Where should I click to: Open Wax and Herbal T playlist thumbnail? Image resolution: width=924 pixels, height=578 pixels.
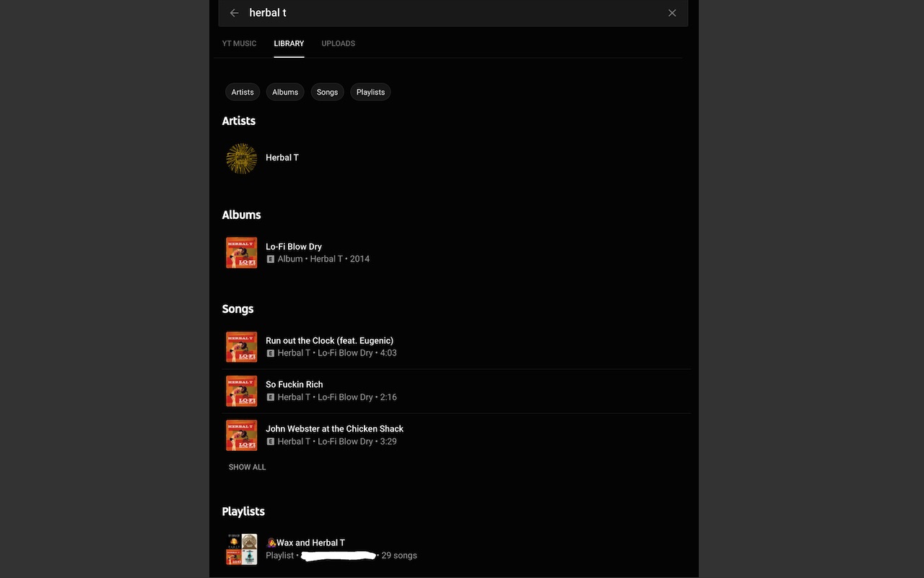(x=241, y=549)
